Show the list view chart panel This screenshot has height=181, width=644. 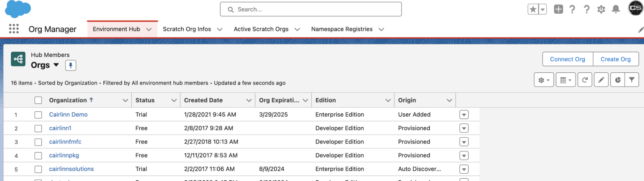coord(618,80)
